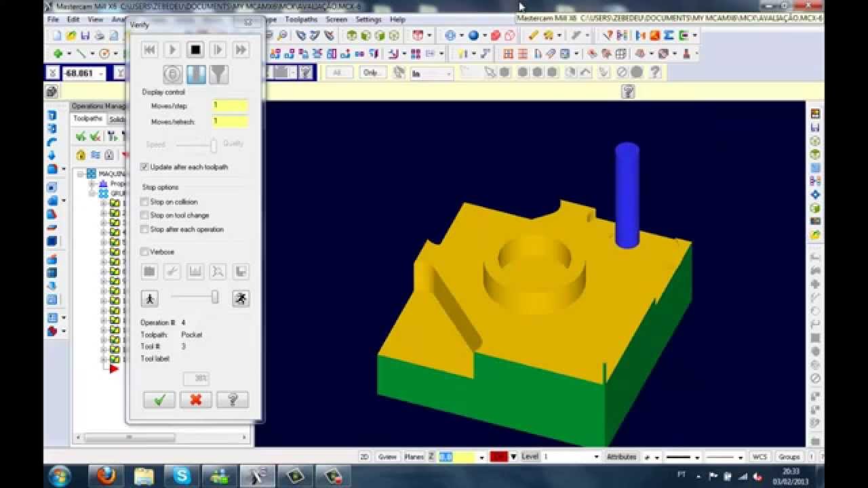868x488 pixels.
Task: Confirm Verify with the green checkmark
Action: click(159, 400)
